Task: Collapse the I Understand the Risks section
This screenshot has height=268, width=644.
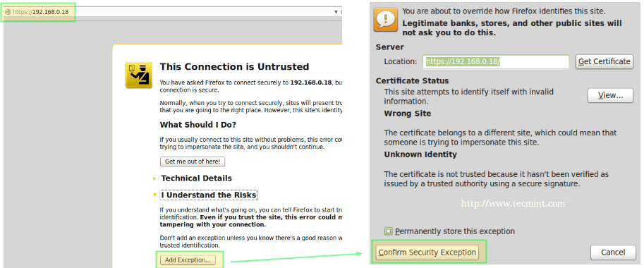Action: click(x=154, y=195)
